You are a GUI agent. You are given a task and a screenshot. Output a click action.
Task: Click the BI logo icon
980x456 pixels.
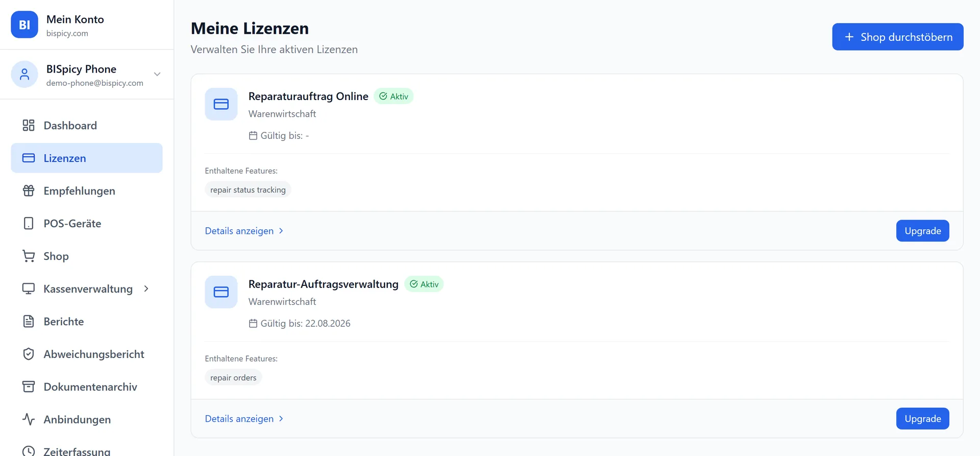click(x=24, y=25)
